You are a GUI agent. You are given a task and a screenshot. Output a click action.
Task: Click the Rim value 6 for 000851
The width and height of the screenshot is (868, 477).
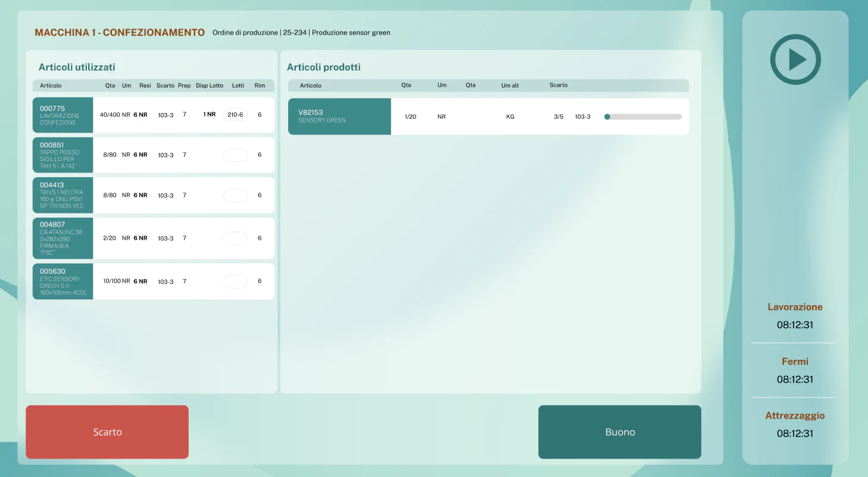point(260,155)
